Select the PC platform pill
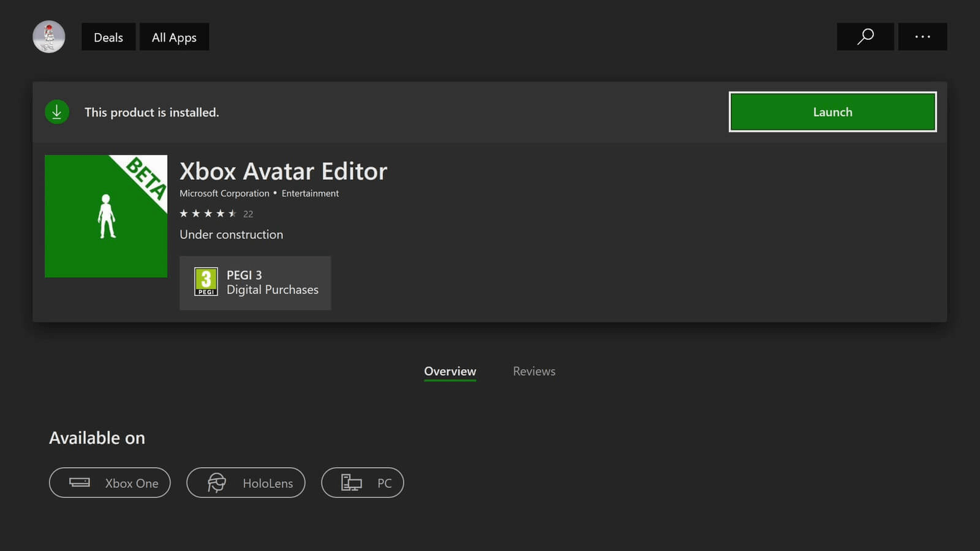Image resolution: width=980 pixels, height=551 pixels. pos(363,482)
